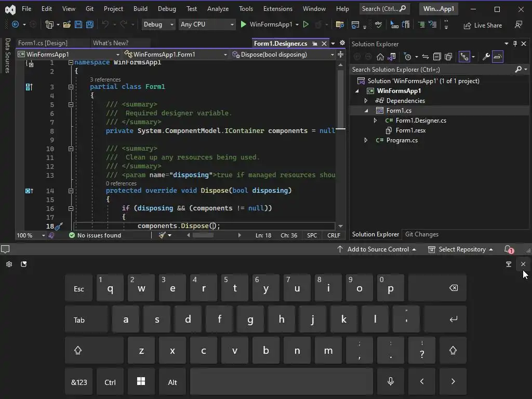This screenshot has height=399, width=532.
Task: Tap the backspace key on touch keyboard
Action: tap(437, 288)
